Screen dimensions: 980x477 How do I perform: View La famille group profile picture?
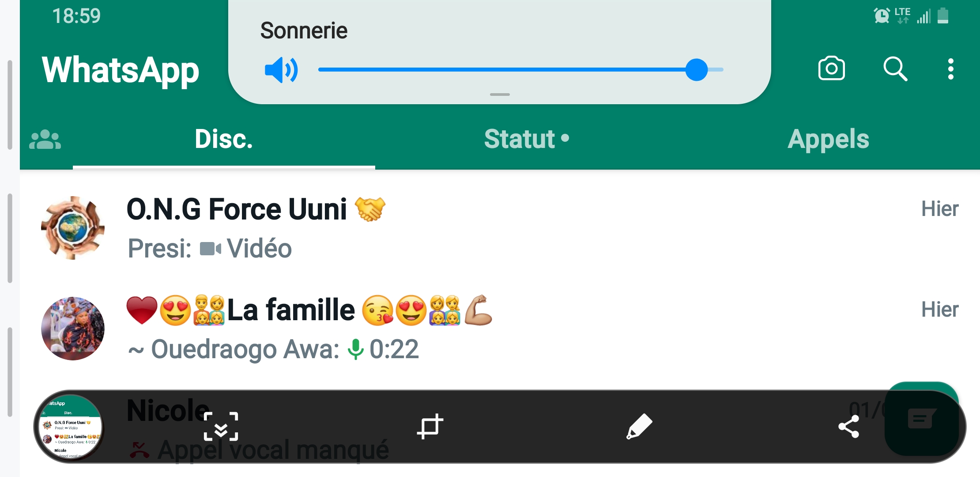[x=73, y=329]
